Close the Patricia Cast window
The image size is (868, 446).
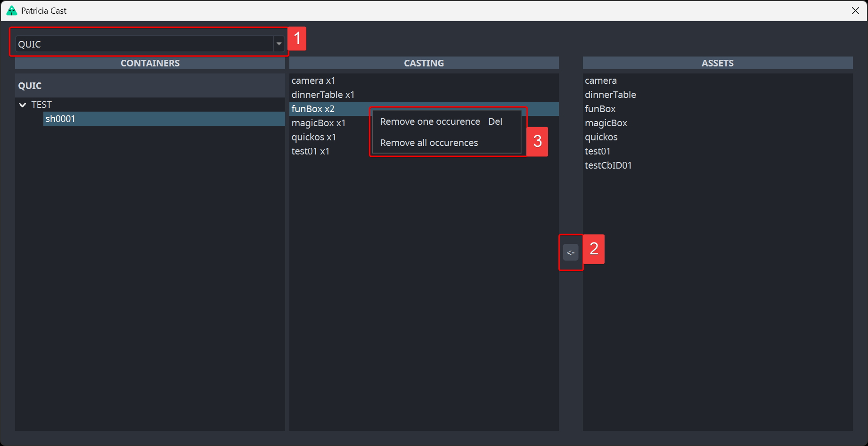[855, 10]
